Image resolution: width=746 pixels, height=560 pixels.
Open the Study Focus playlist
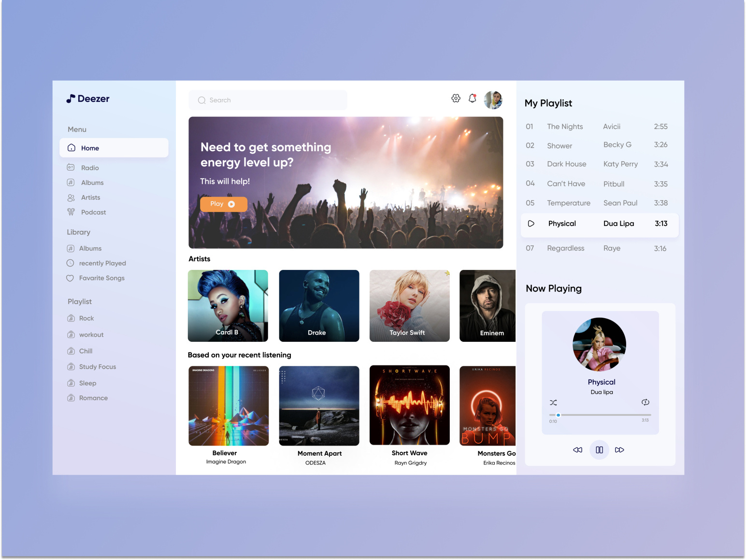pos(97,366)
